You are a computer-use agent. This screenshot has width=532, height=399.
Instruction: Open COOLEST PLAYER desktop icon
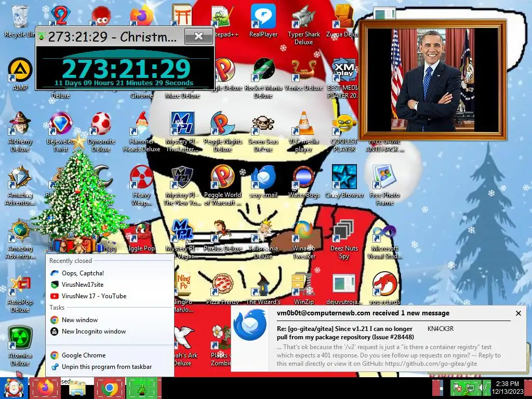pos(344,131)
